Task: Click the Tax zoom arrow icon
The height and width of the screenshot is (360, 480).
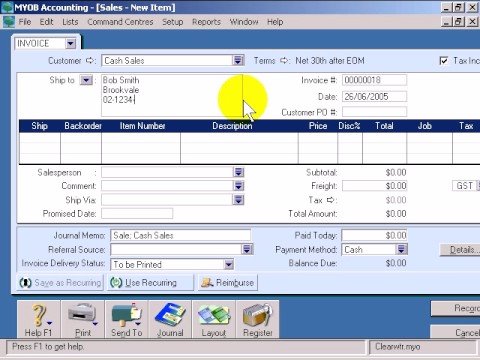Action: (330, 200)
